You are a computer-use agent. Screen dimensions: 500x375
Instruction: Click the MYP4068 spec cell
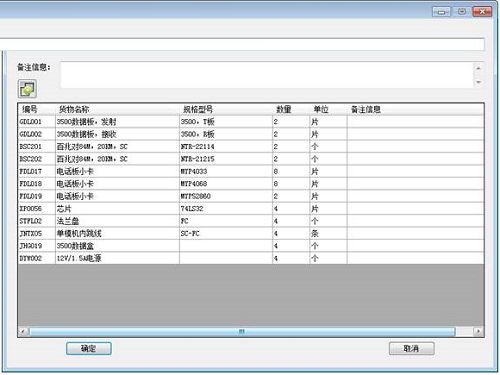click(x=226, y=184)
